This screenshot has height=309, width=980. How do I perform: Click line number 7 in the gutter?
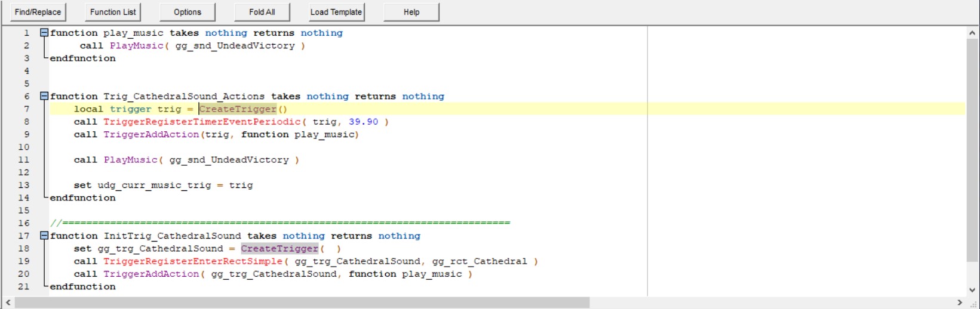tap(26, 109)
